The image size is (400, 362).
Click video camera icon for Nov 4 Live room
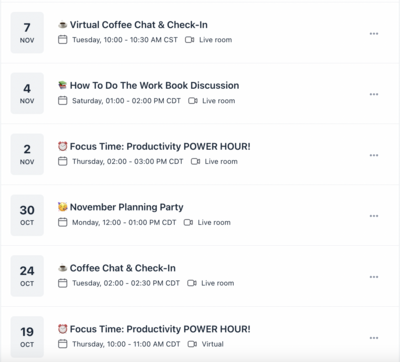(x=193, y=101)
